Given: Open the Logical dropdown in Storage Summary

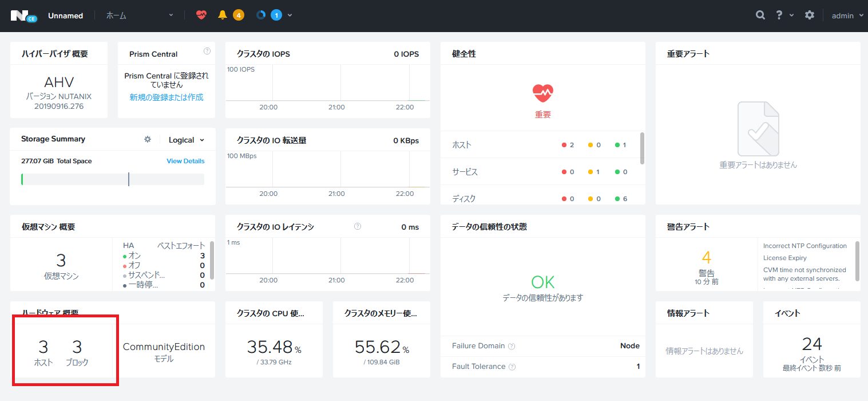Looking at the screenshot, I should pyautogui.click(x=187, y=139).
